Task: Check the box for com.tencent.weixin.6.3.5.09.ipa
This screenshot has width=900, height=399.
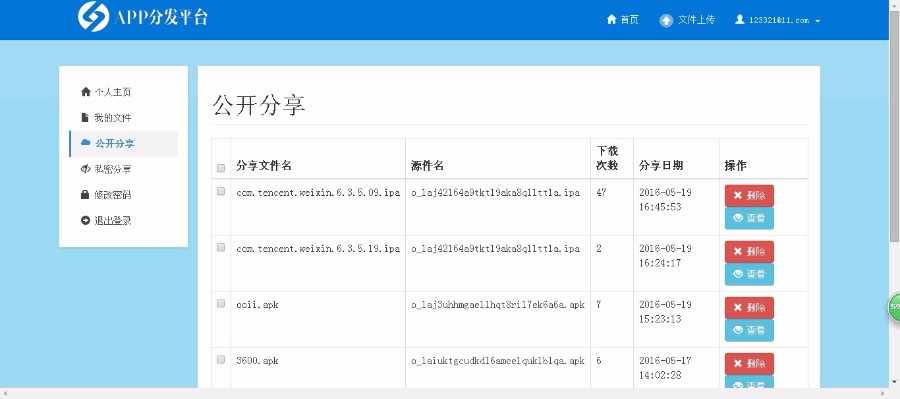Action: tap(221, 191)
